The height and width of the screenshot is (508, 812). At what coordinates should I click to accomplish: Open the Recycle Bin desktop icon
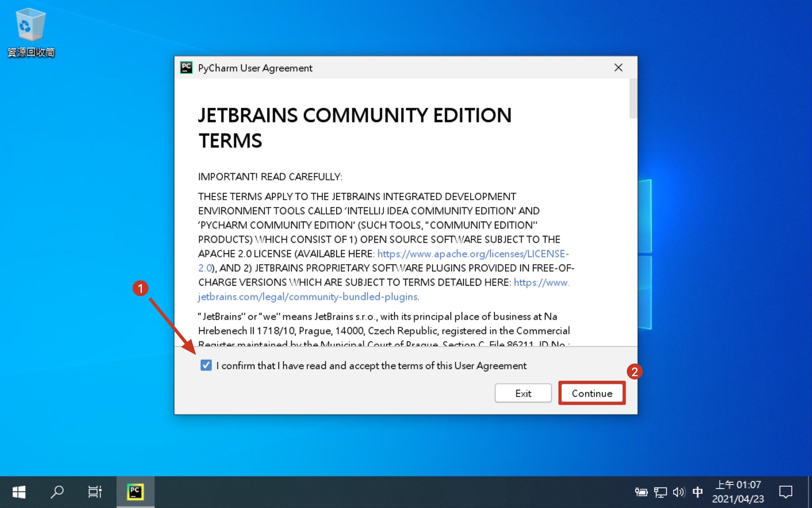pyautogui.click(x=31, y=32)
